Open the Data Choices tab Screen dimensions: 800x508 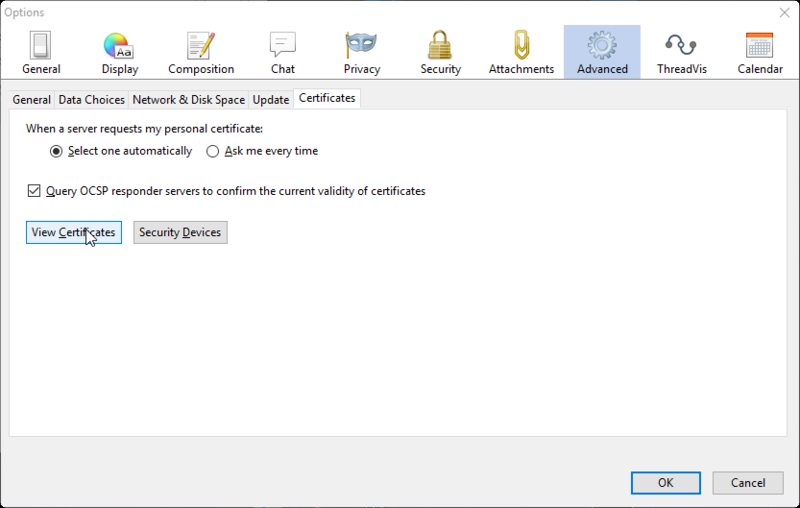coord(92,100)
